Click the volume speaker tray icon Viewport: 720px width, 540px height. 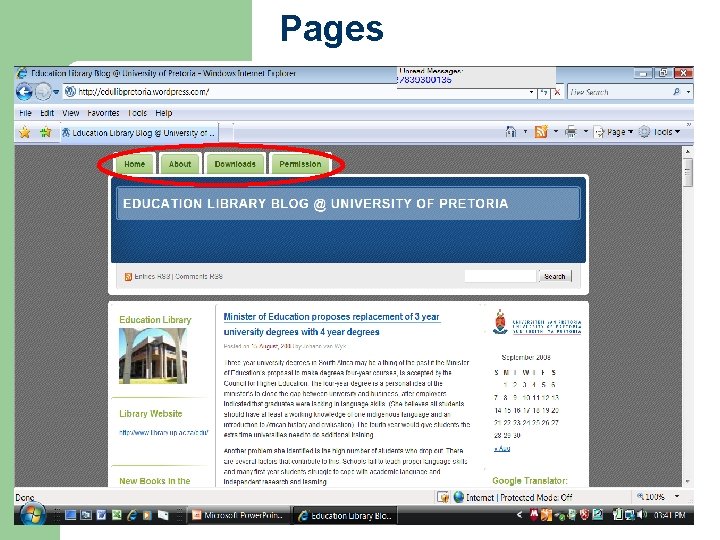643,515
